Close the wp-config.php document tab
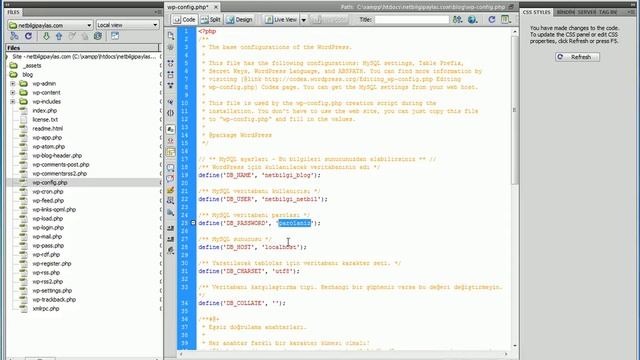 216,7
